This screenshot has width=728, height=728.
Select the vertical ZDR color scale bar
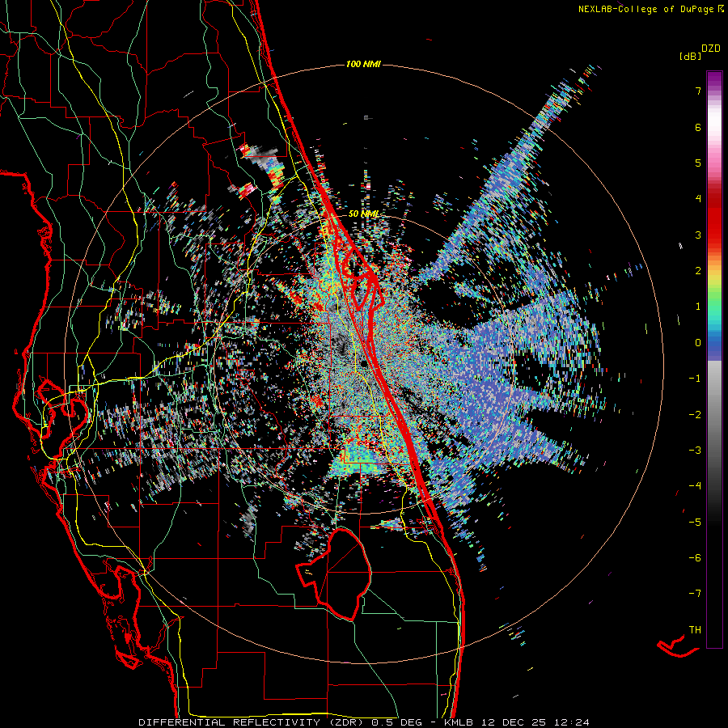click(x=714, y=359)
